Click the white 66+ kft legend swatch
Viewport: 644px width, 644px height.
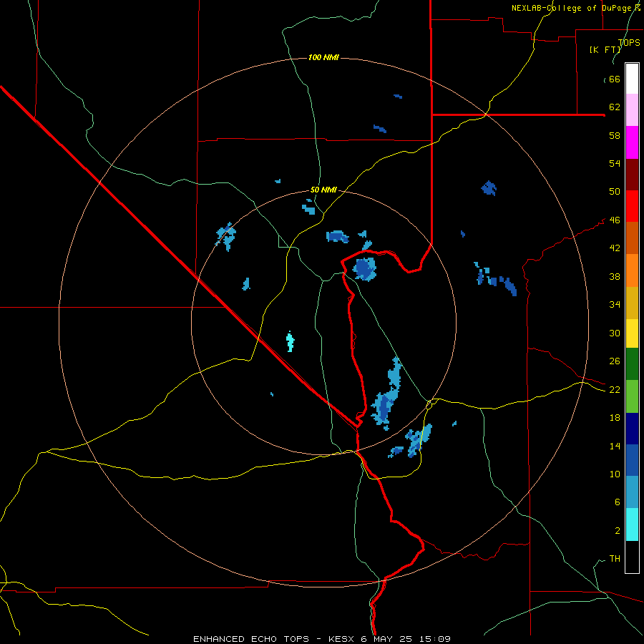(x=632, y=79)
